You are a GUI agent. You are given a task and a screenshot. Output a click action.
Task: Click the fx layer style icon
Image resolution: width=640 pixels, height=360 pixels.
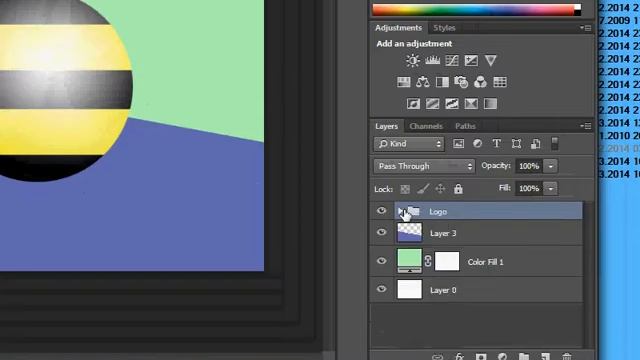tap(459, 356)
